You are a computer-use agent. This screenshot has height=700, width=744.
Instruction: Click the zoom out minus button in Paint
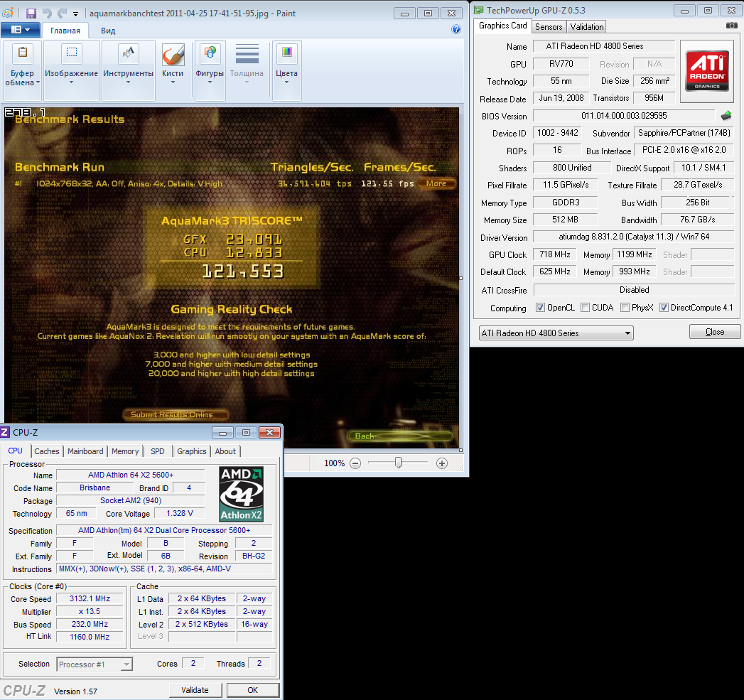pos(355,463)
